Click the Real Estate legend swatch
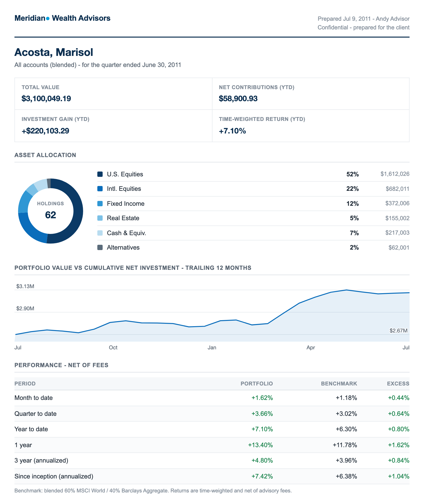Viewport: 424px width, 504px height. 100,218
